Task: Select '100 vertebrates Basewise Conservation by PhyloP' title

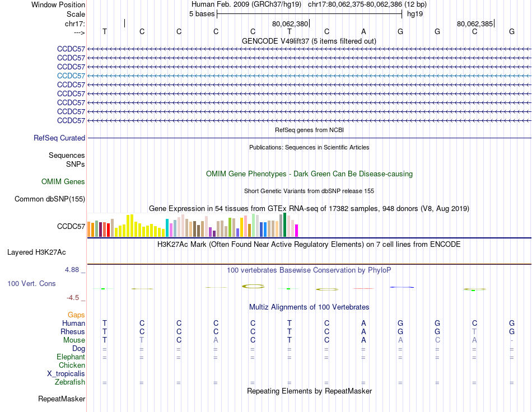Action: [x=309, y=270]
